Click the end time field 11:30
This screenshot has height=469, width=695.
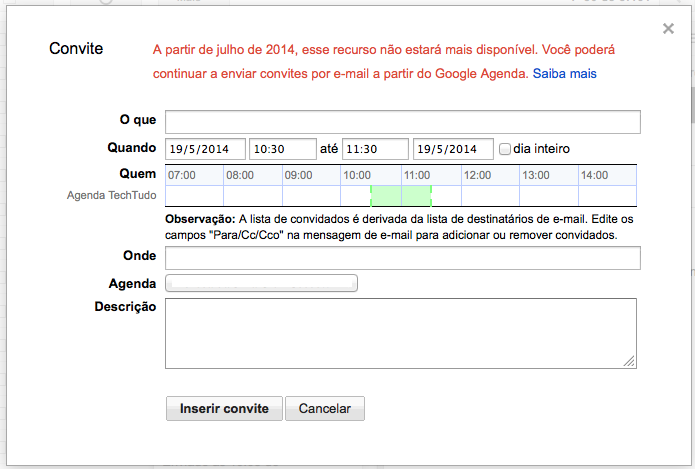375,149
